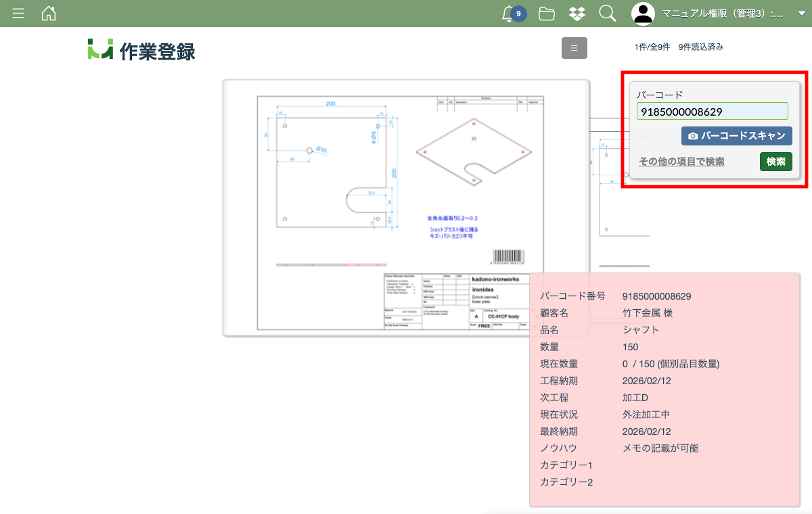Click the 竹下金属 様 customer name in details
The image size is (812, 514).
point(647,313)
